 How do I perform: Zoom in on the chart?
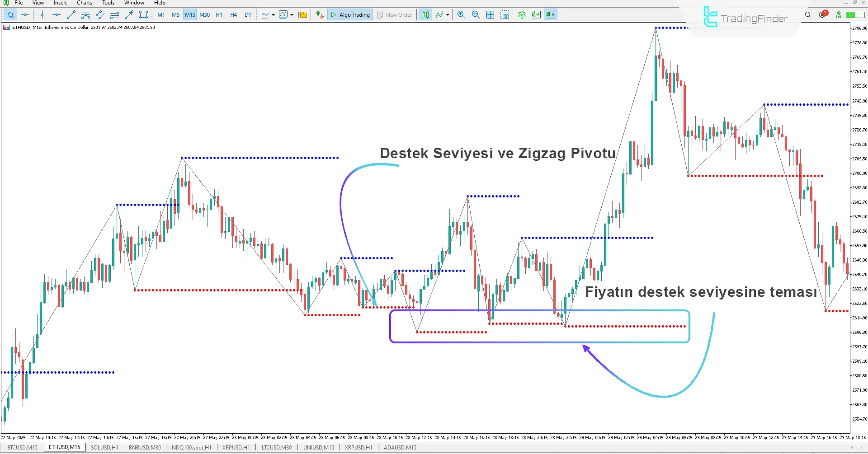[461, 14]
